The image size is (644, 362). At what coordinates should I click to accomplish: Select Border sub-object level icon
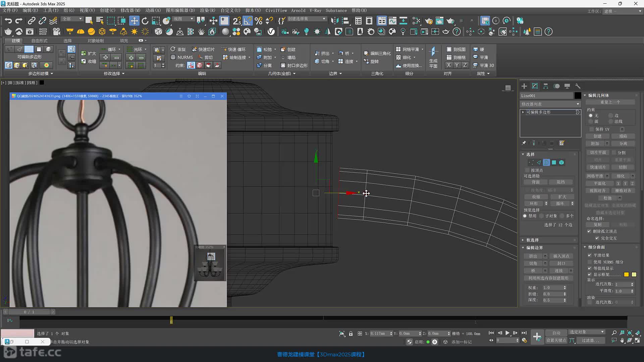click(x=546, y=163)
